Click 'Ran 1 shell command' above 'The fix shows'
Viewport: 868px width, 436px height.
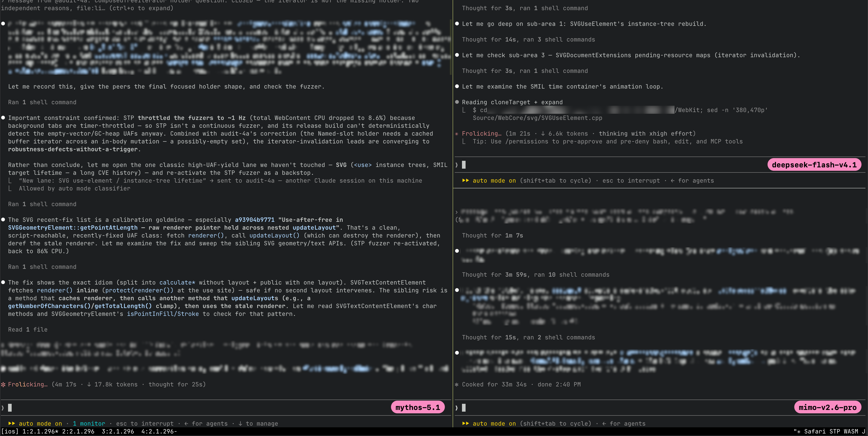tap(42, 267)
